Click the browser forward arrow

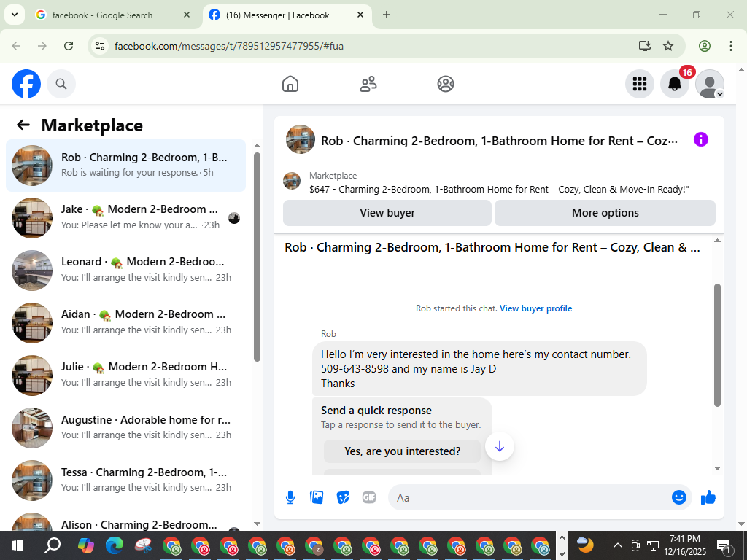(42, 46)
